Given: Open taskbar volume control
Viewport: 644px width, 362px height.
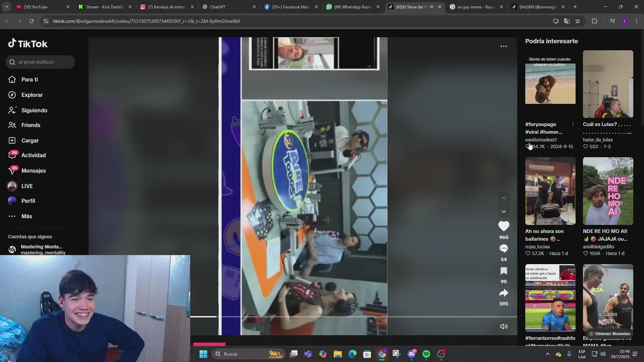Looking at the screenshot, I should 603,354.
